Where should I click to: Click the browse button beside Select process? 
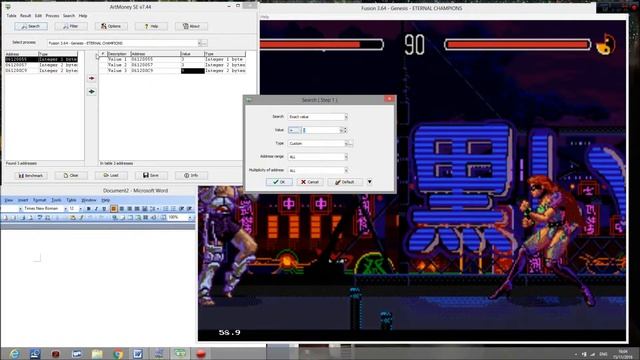(204, 43)
